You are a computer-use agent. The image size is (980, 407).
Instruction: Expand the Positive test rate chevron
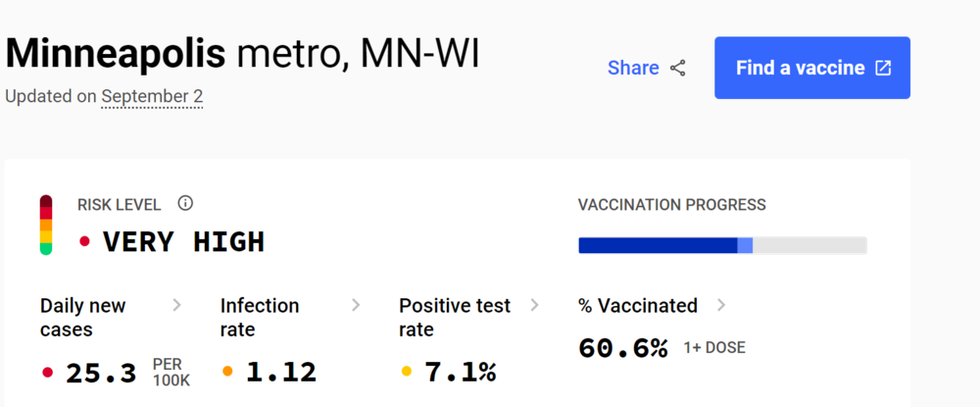[x=534, y=305]
